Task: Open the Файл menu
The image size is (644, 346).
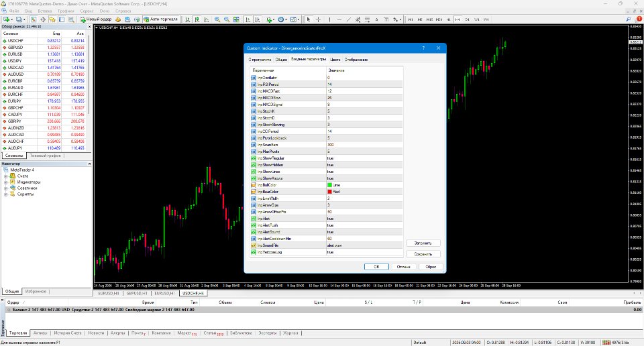Action: [13, 11]
